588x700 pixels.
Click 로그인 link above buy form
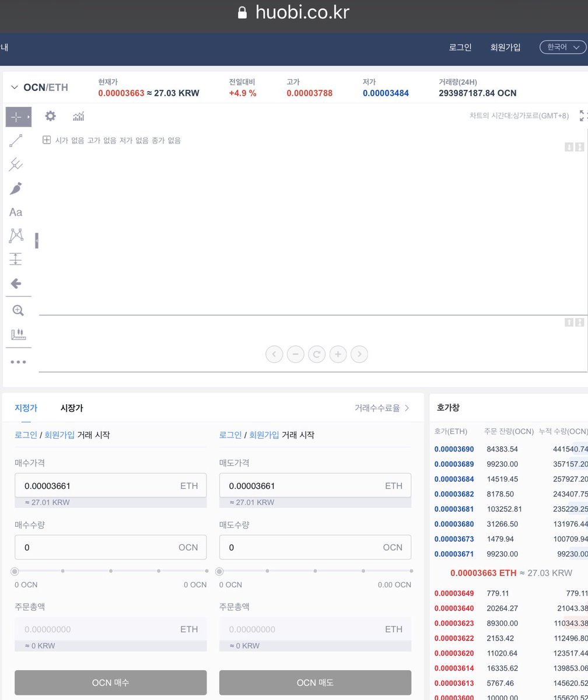(x=26, y=435)
